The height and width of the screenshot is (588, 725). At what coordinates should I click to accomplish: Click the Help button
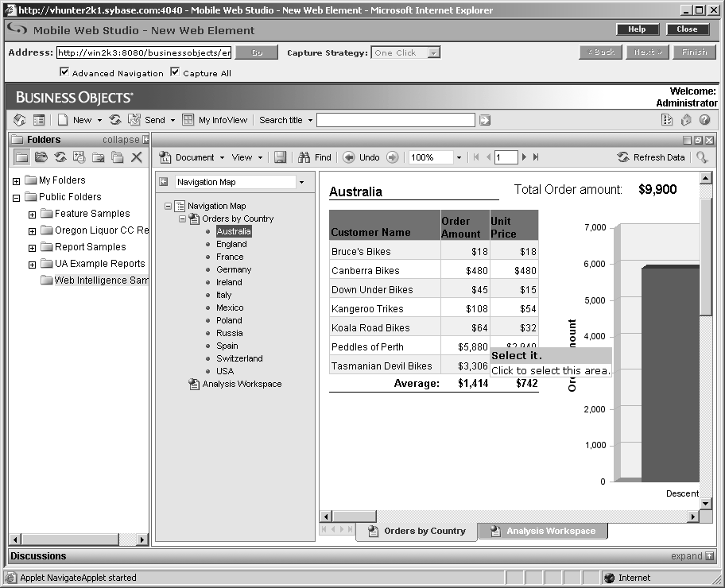637,29
